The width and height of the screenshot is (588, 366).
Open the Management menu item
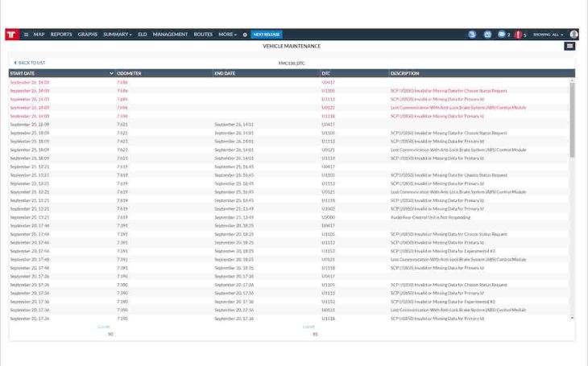[x=170, y=35]
